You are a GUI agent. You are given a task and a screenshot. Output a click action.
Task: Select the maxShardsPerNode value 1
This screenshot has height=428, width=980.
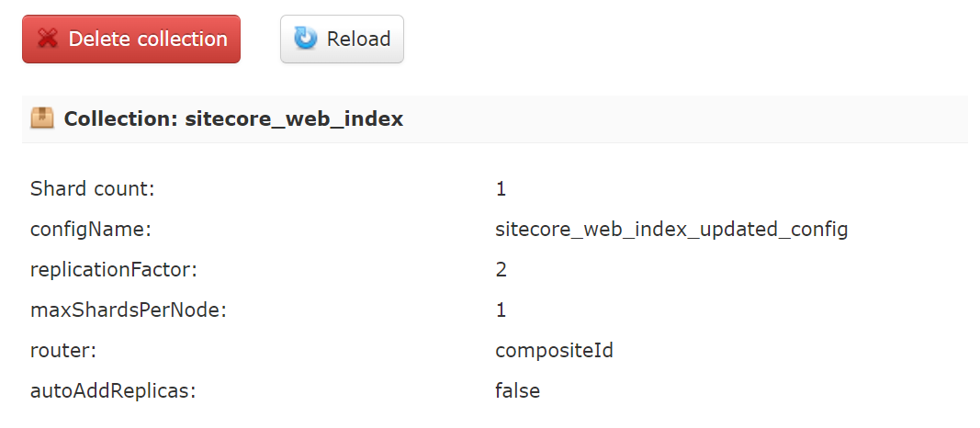501,310
